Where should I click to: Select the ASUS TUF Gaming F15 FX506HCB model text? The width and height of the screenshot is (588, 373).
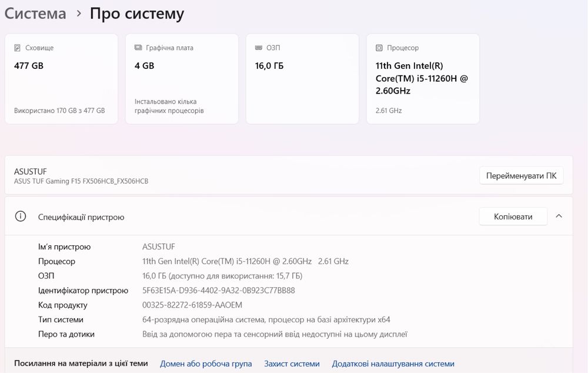pos(81,181)
